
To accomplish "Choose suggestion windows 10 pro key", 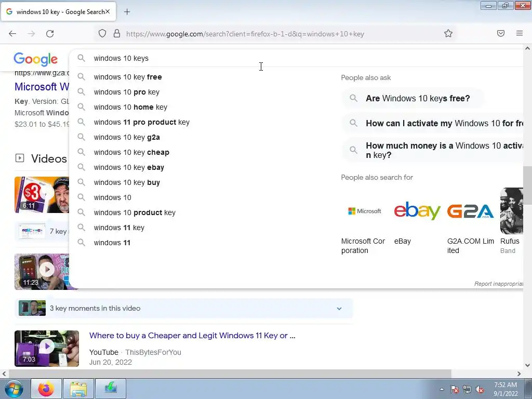I will tap(126, 92).
